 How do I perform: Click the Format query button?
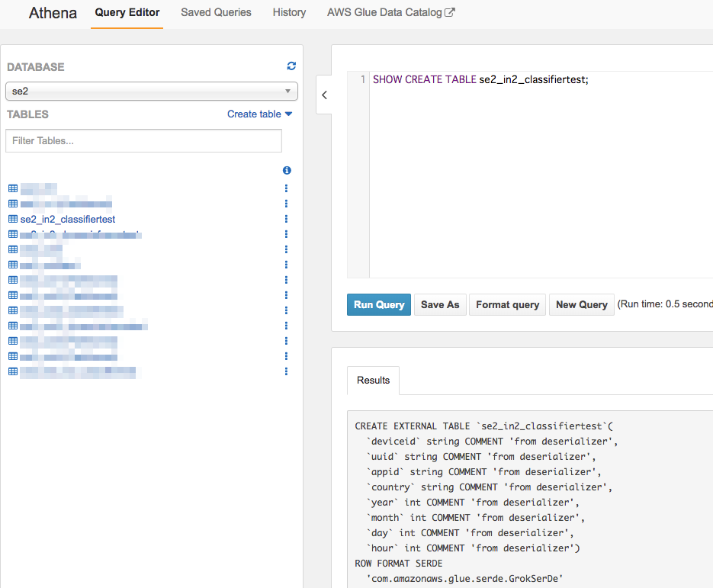(507, 305)
